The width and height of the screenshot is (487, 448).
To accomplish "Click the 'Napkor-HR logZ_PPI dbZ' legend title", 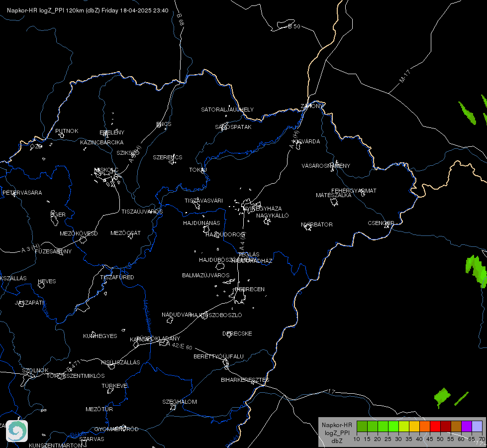I will [x=337, y=433].
